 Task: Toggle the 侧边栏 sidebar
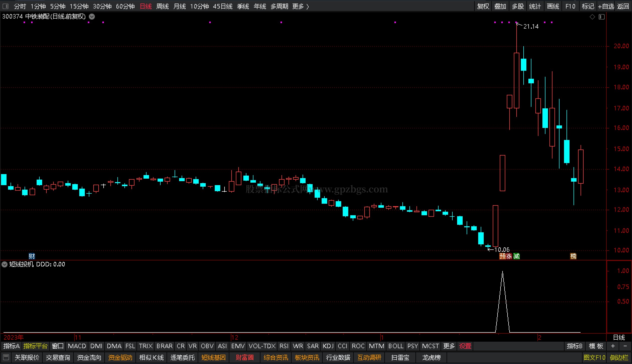coord(619,357)
